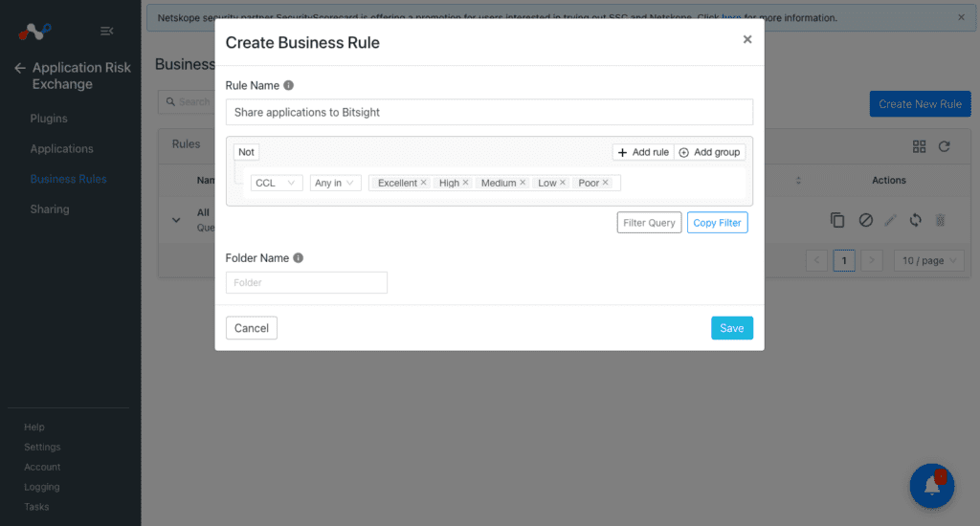Go to previous page arrow
The height and width of the screenshot is (526, 980).
pos(816,260)
